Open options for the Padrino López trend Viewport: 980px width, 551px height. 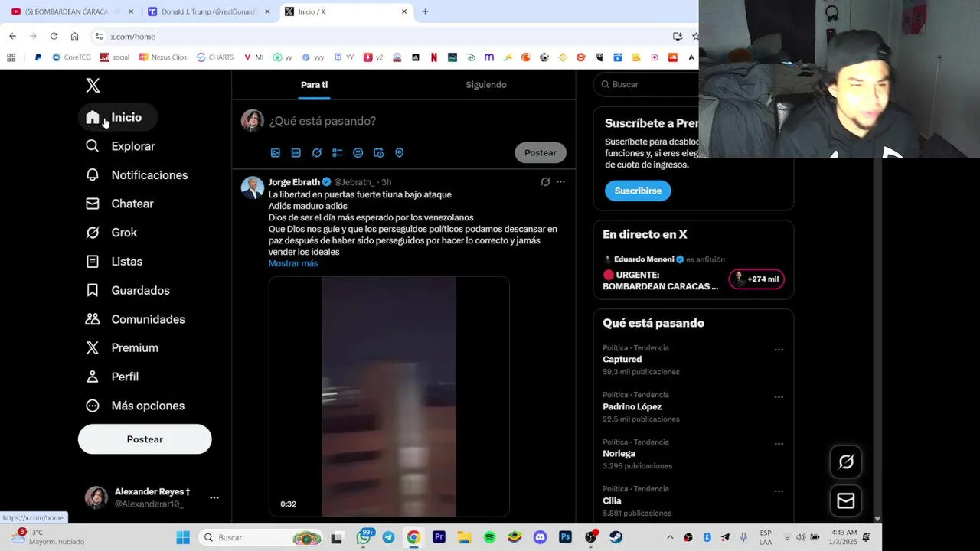(x=779, y=397)
